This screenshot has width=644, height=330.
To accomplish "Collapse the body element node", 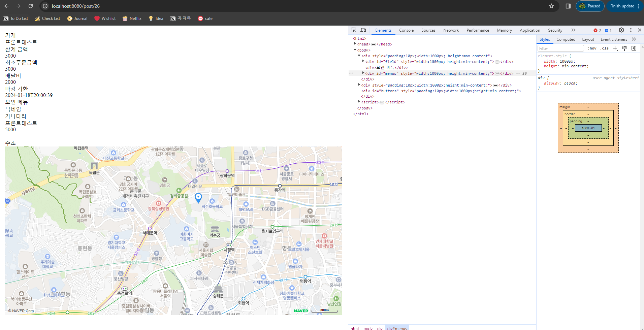I will [355, 50].
